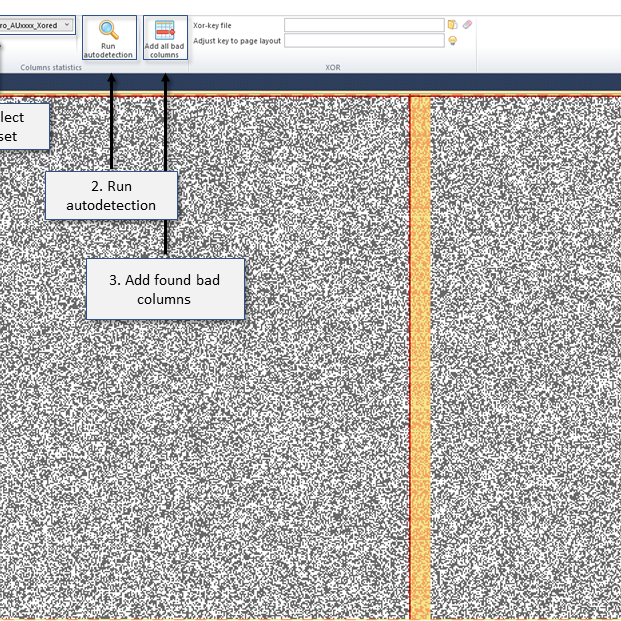
Task: Click the Run autodetection magnifier icon
Action: tap(109, 30)
